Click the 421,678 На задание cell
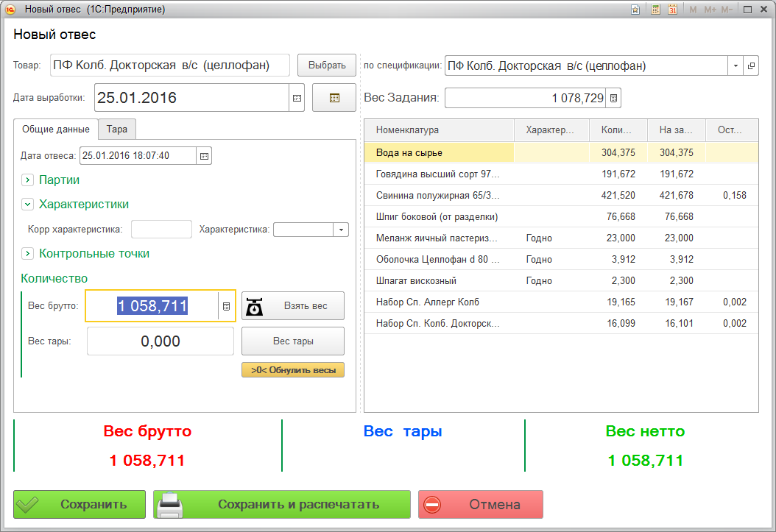 [676, 195]
